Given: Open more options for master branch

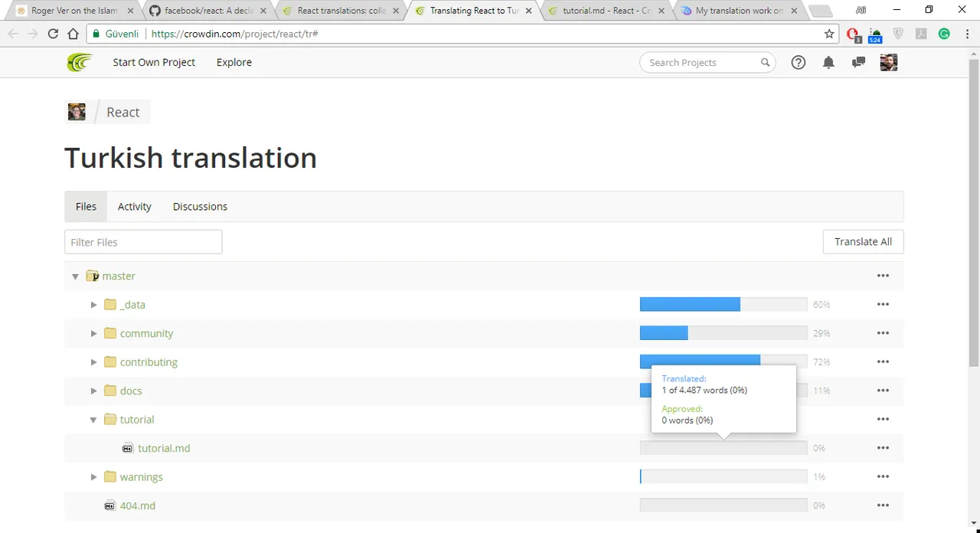Looking at the screenshot, I should [x=883, y=276].
